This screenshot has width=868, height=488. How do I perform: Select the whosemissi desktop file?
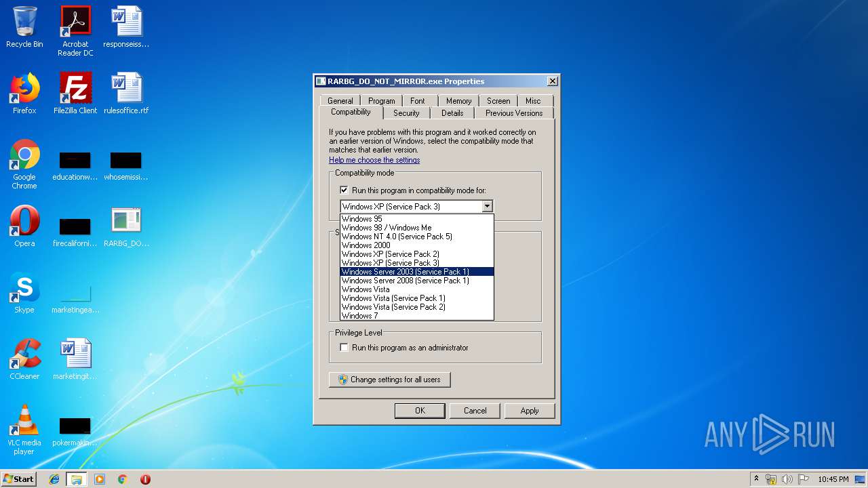point(126,167)
